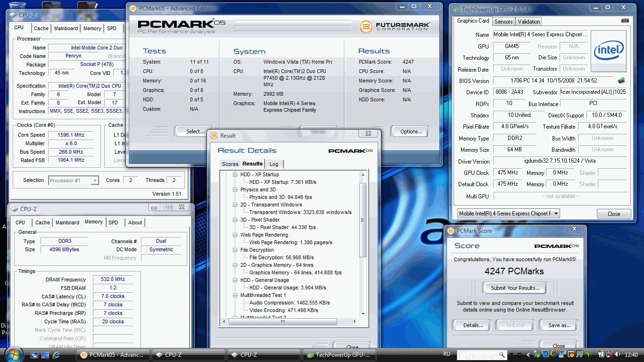Click 'Physics and 3D: 94.846 fps' row

(x=281, y=197)
